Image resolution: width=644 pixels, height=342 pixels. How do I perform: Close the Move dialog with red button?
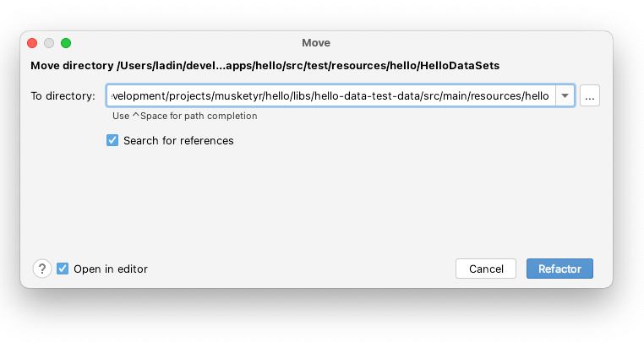tap(32, 43)
